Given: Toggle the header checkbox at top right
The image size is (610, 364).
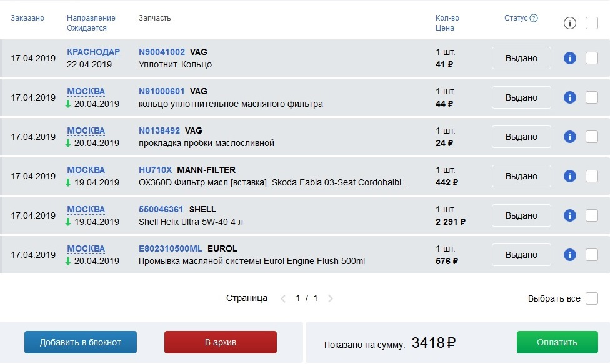Looking at the screenshot, I should tap(592, 23).
